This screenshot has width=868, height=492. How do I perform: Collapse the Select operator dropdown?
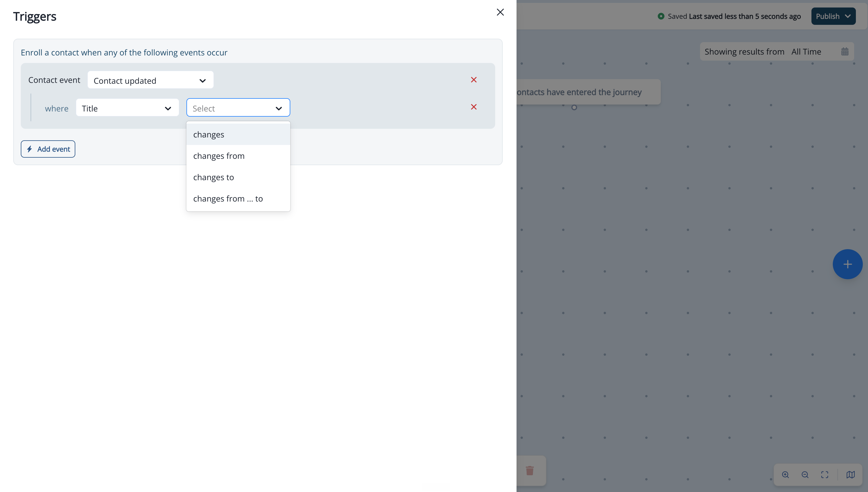[x=238, y=108]
